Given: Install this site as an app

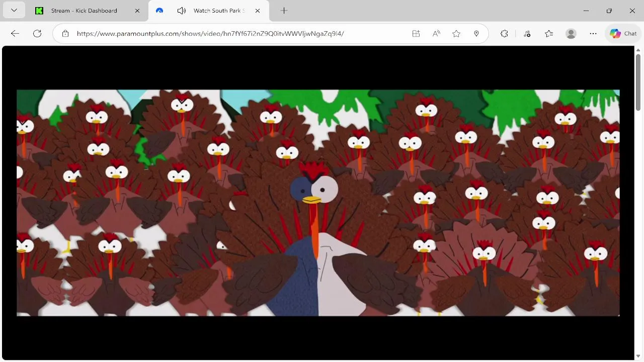Looking at the screenshot, I should (416, 34).
